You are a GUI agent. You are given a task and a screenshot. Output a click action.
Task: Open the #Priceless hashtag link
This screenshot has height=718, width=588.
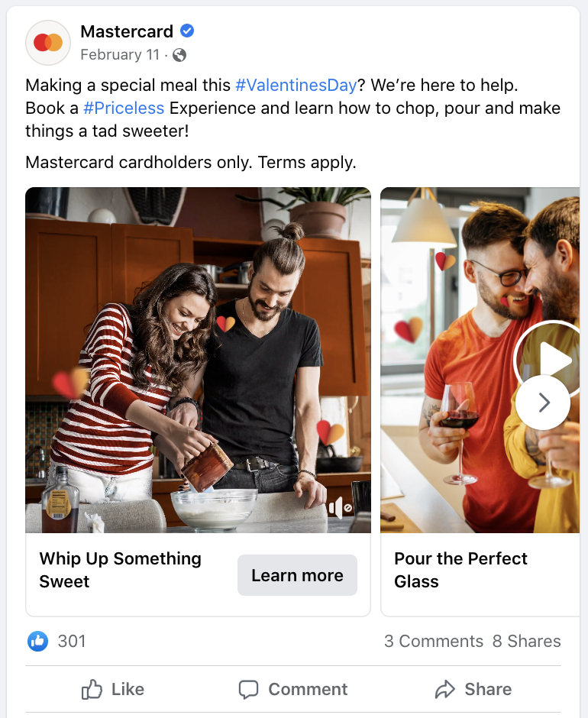(124, 108)
